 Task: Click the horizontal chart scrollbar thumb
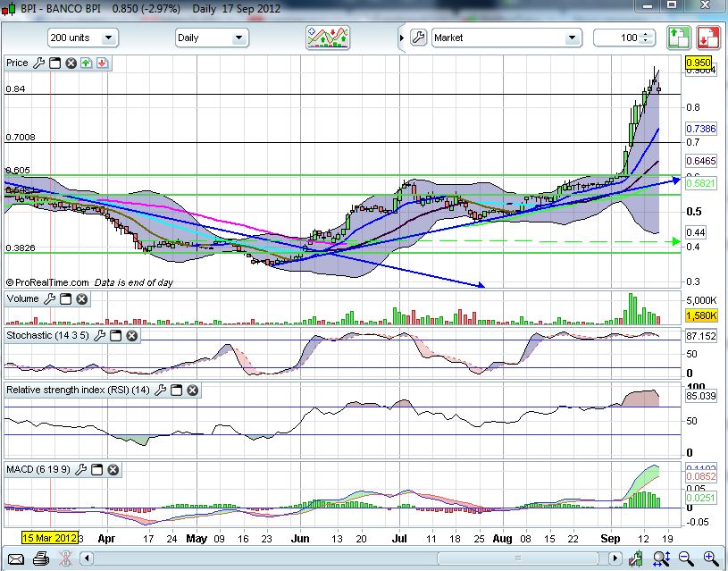click(518, 558)
